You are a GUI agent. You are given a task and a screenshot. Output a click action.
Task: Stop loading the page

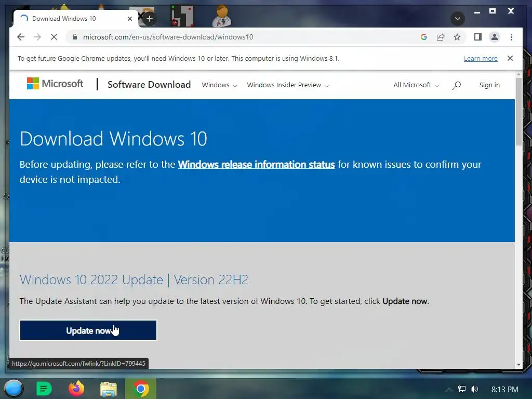[54, 37]
